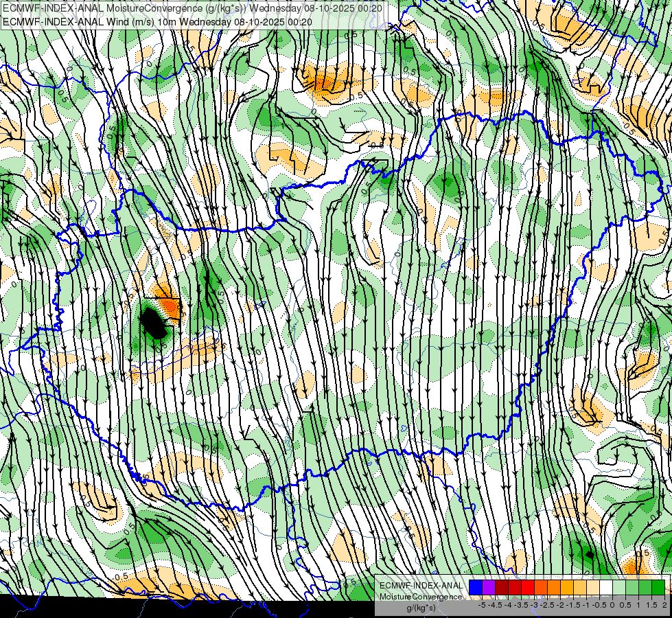This screenshot has width=672, height=618.
Task: Click the 'g/(kg*s)' unit label in legend
Action: (421, 608)
